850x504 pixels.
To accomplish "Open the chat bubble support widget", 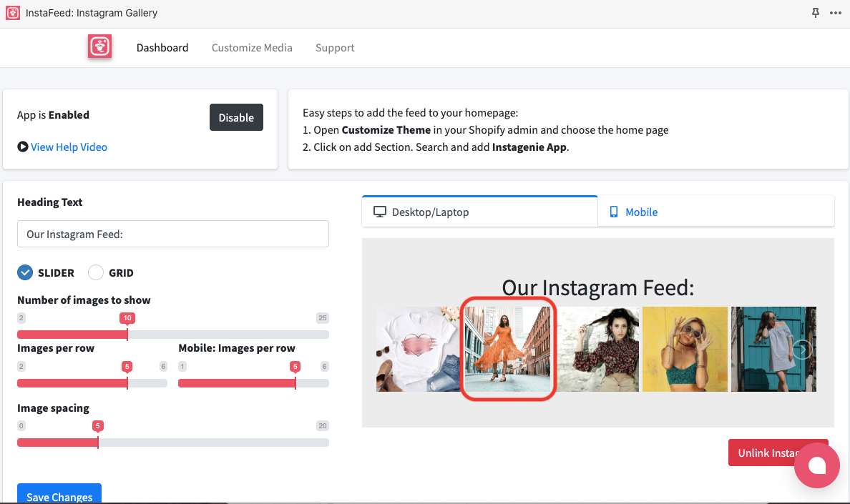I will coord(816,465).
